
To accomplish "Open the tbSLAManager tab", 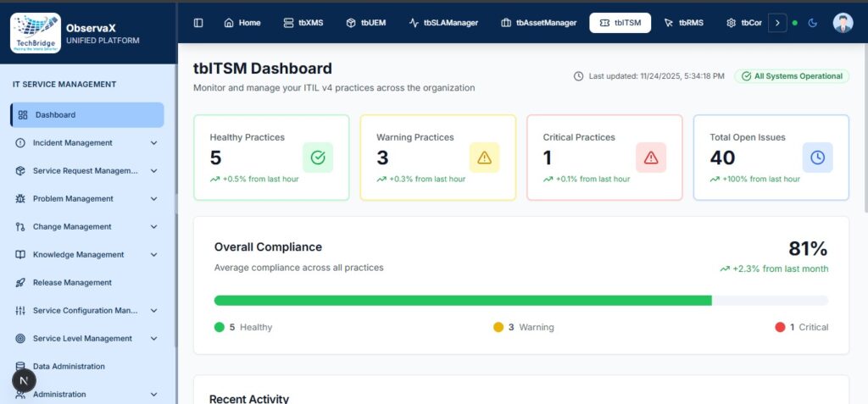I will click(x=442, y=23).
